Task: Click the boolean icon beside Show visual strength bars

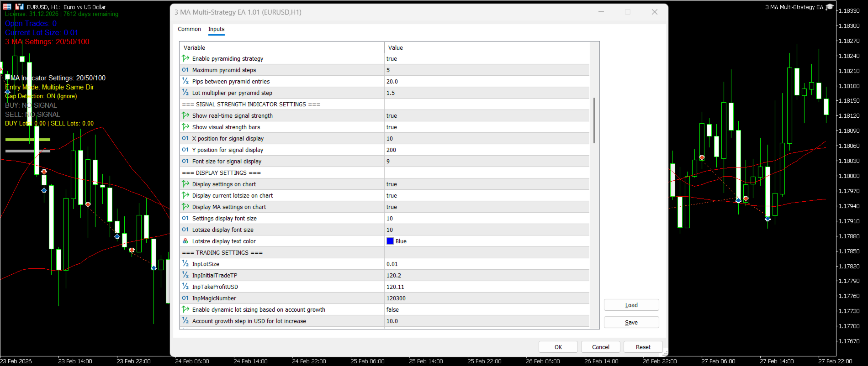Action: [185, 127]
